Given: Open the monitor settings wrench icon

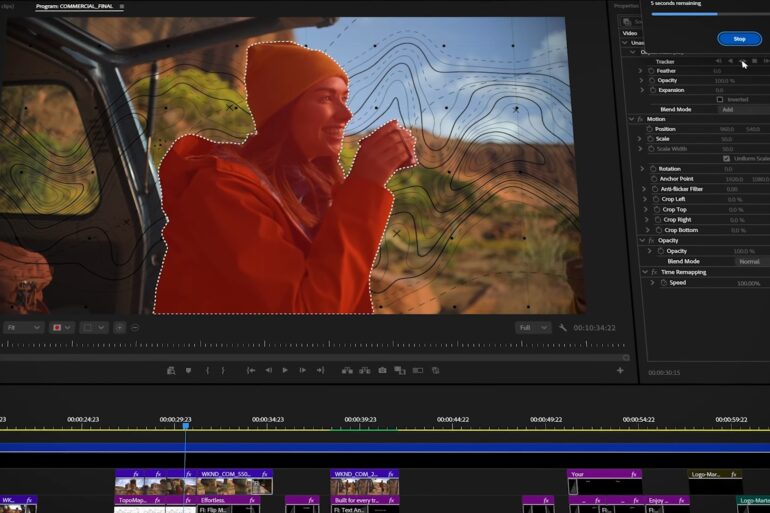Looking at the screenshot, I should [563, 328].
